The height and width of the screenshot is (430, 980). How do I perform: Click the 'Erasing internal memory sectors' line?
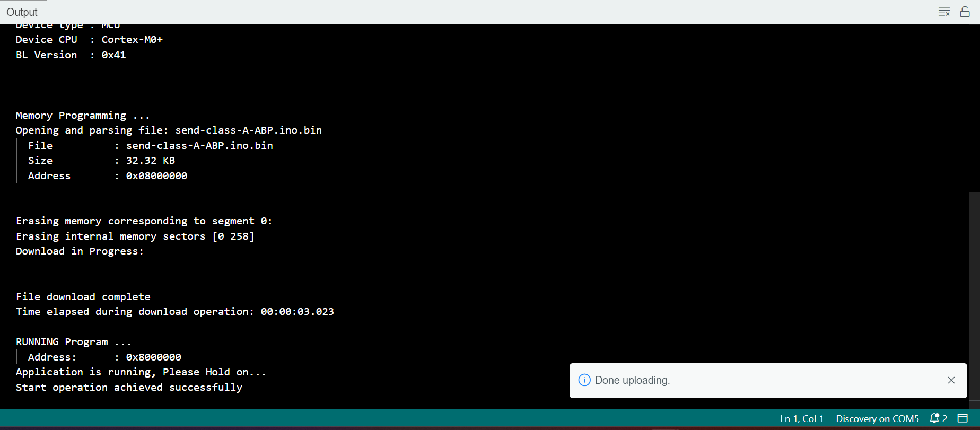[135, 236]
